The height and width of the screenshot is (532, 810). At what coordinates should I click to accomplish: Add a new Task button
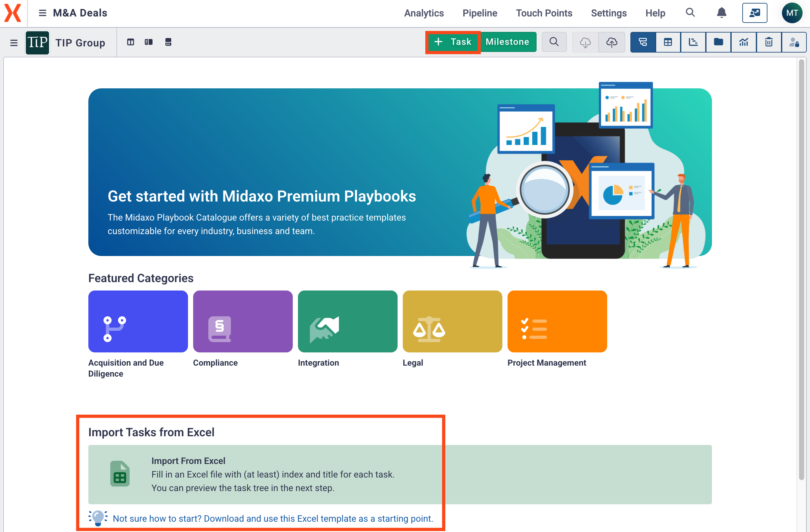point(453,42)
